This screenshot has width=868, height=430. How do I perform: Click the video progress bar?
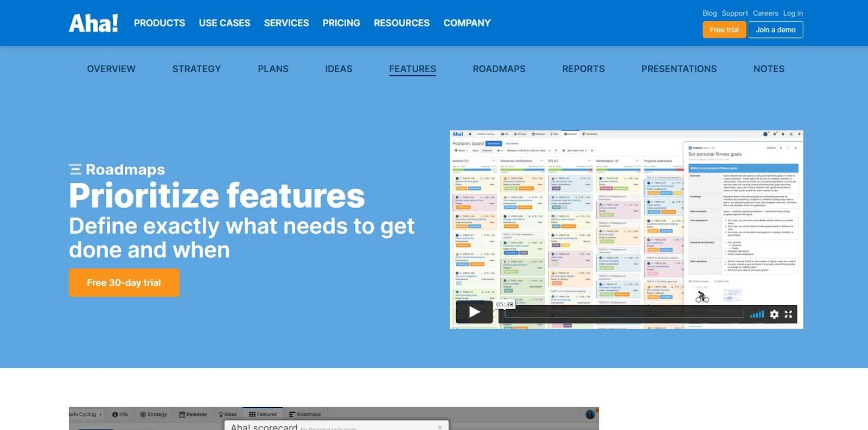[624, 315]
